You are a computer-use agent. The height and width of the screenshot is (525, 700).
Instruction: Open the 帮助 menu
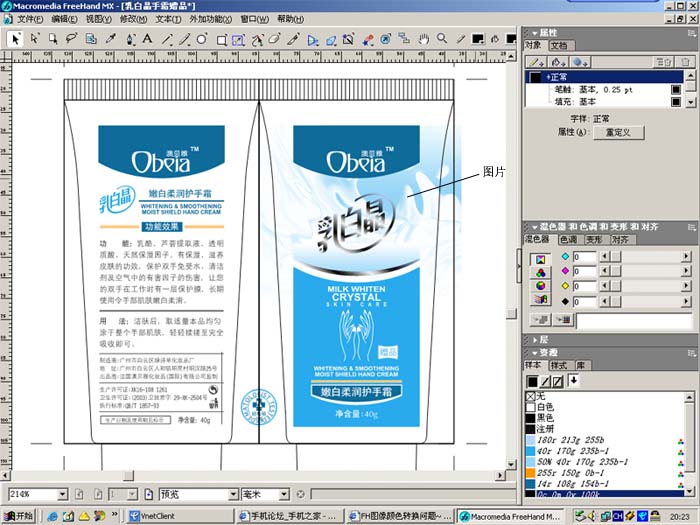coord(290,19)
